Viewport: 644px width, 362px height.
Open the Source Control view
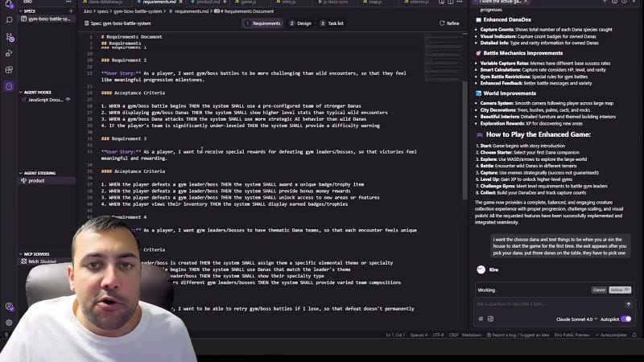click(x=10, y=37)
